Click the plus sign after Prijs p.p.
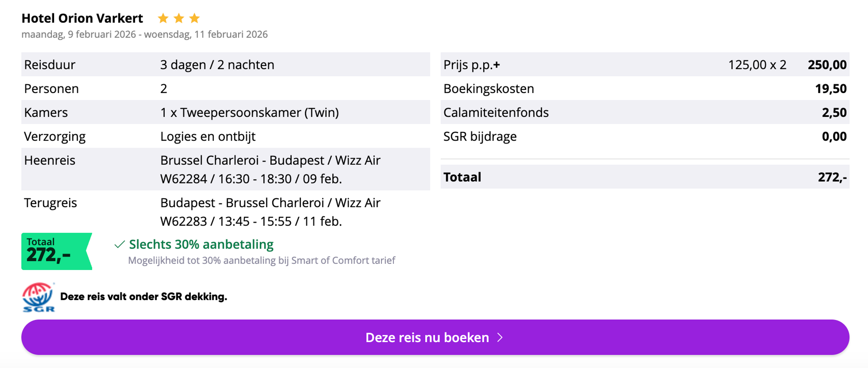This screenshot has width=868, height=368. (497, 64)
